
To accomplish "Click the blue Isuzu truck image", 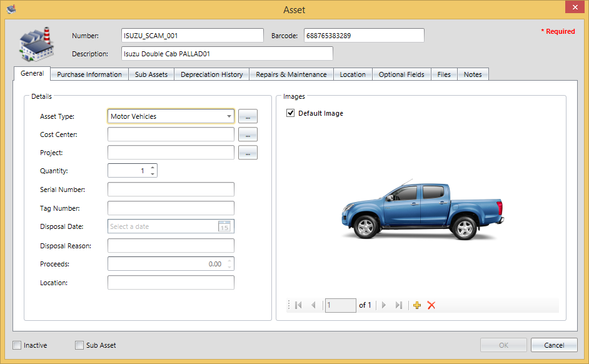I will click(x=422, y=210).
